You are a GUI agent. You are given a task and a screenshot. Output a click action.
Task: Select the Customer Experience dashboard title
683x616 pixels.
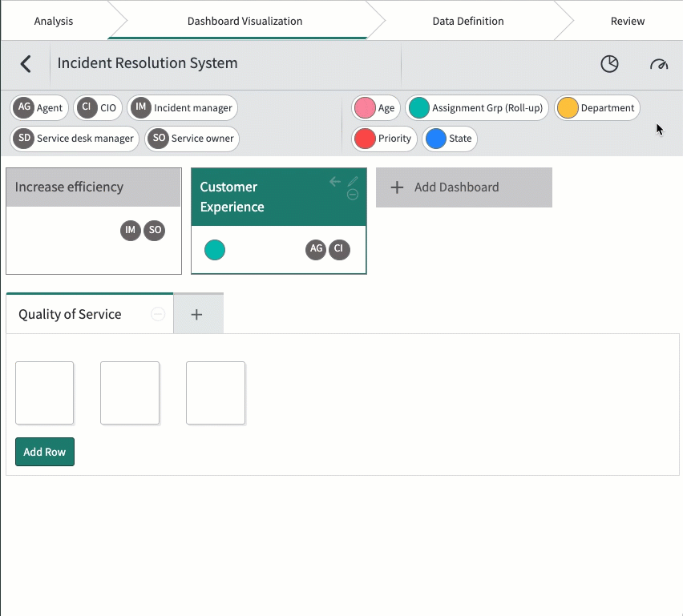pyautogui.click(x=232, y=197)
